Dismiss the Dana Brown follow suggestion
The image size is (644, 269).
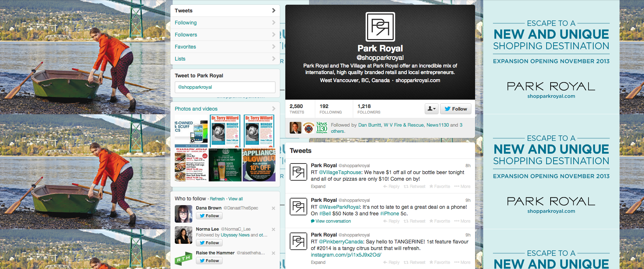273,208
